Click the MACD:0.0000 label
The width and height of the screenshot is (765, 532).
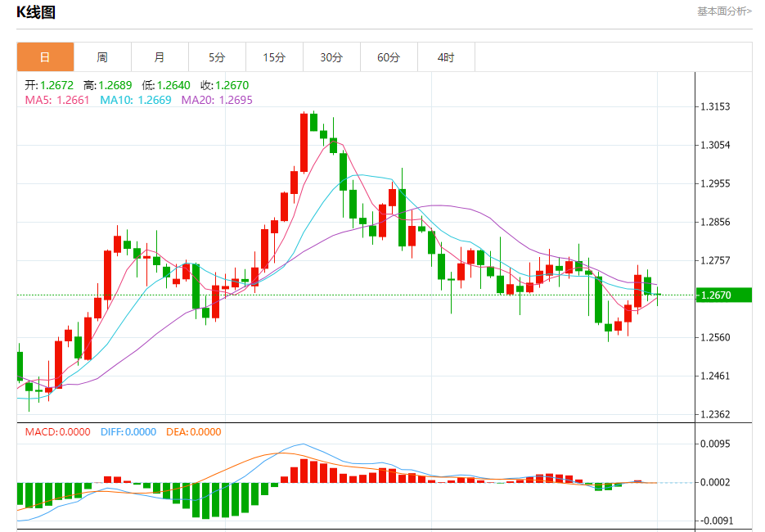[57, 432]
